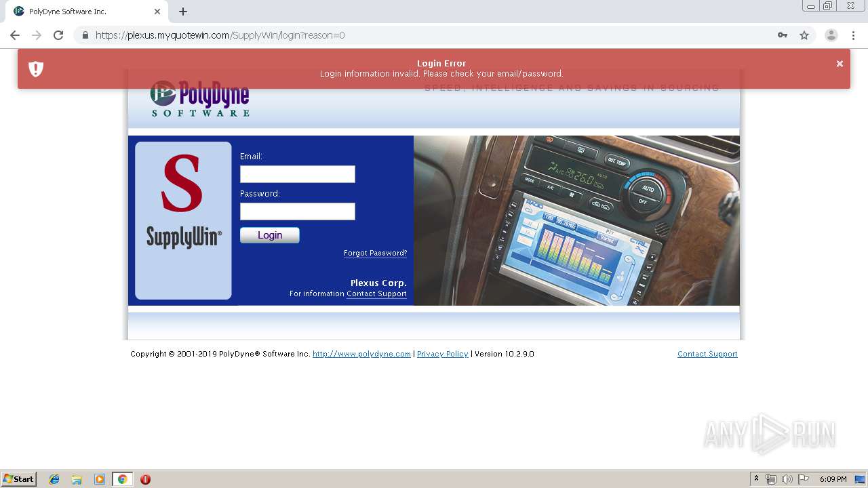View site security lock information
Image resolution: width=868 pixels, height=488 pixels.
85,35
